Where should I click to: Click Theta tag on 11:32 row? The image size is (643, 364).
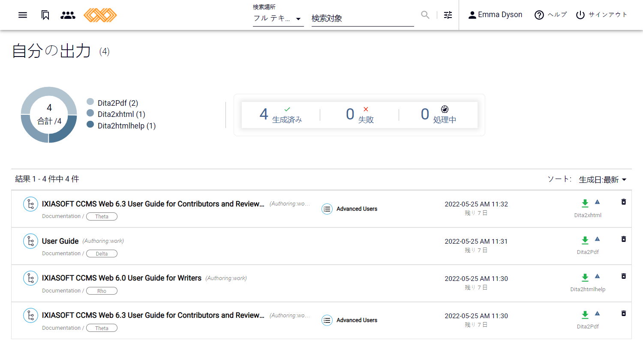coord(102,216)
